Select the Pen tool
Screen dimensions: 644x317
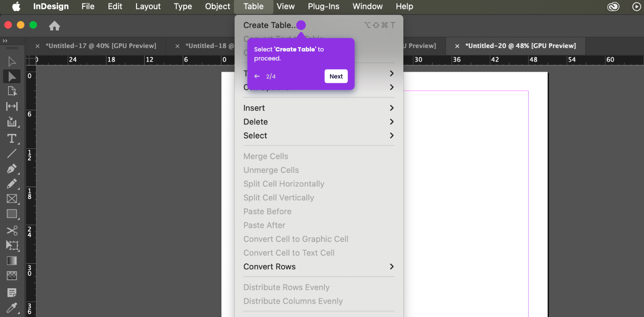point(12,169)
